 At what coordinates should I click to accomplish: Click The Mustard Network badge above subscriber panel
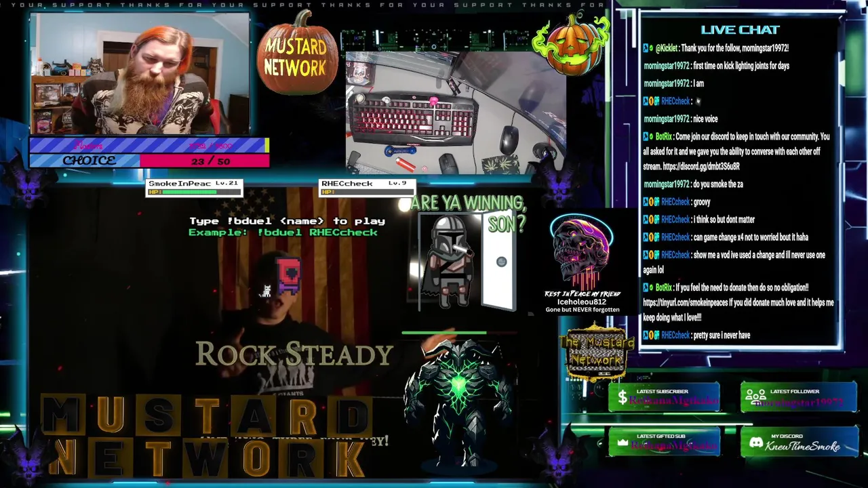tap(597, 352)
